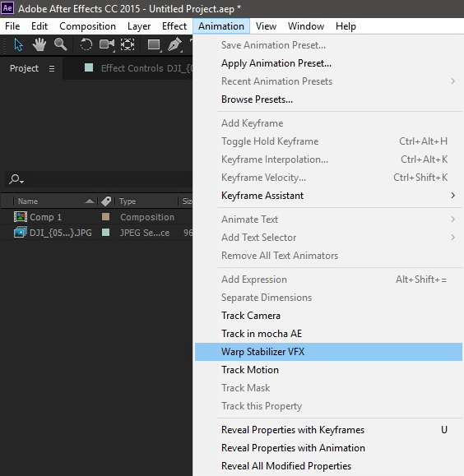Select the Rotation tool
Viewport: 464px width, 476px height.
86,44
